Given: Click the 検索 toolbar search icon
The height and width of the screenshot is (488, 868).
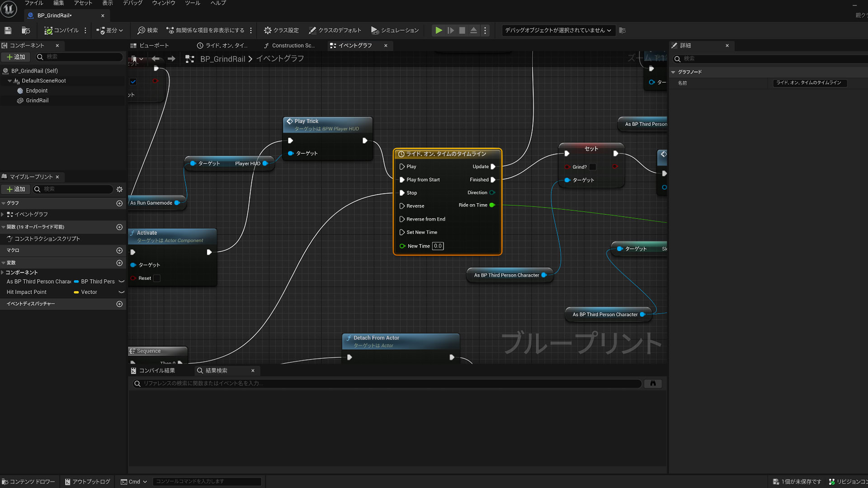Looking at the screenshot, I should (148, 30).
